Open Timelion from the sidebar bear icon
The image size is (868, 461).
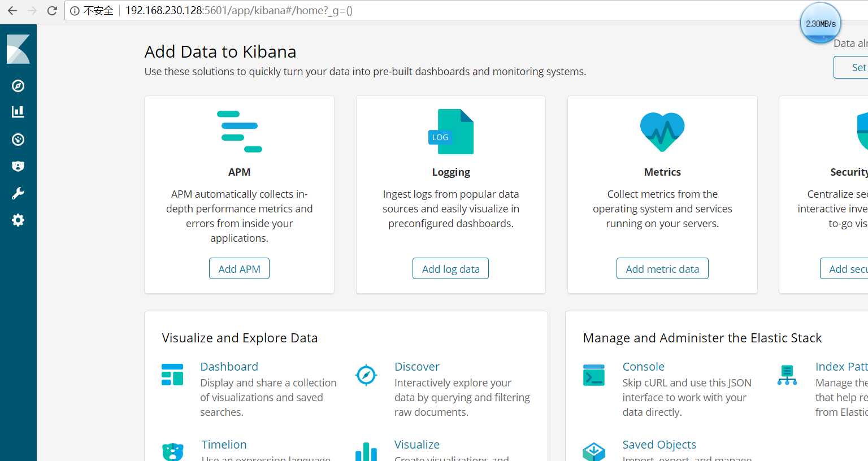point(18,166)
